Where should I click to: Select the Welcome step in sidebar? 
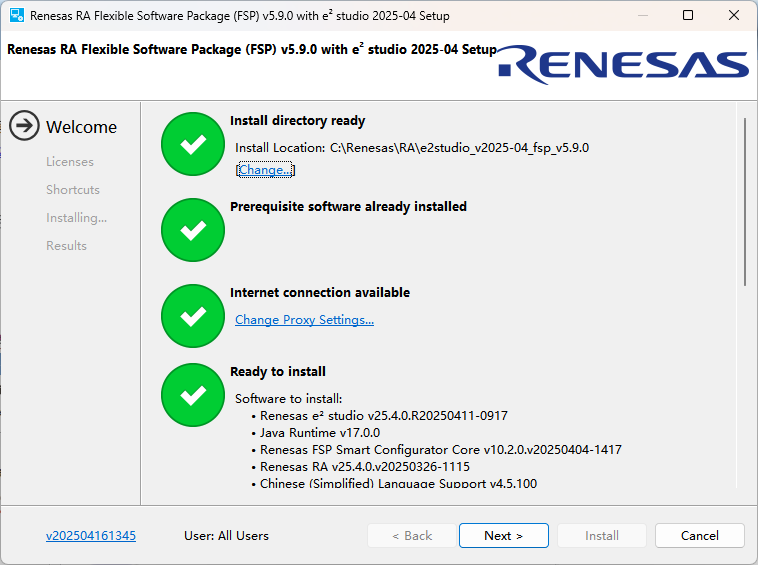[81, 127]
